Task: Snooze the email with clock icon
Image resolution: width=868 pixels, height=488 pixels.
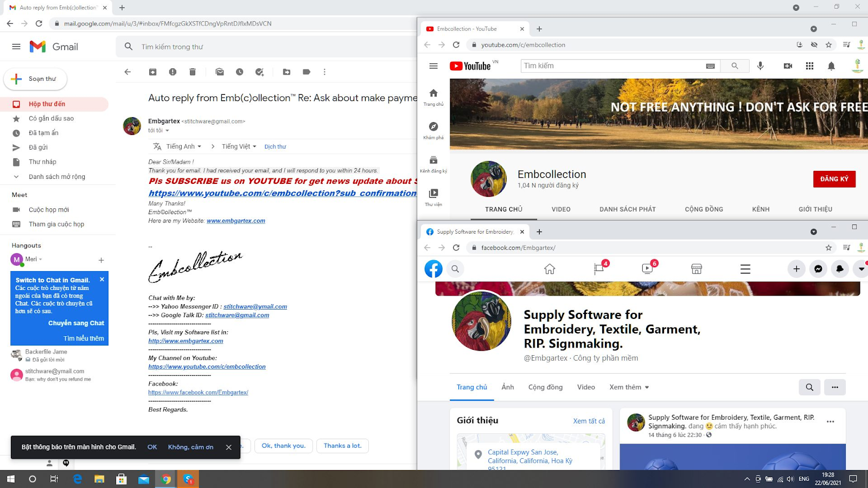Action: 239,72
